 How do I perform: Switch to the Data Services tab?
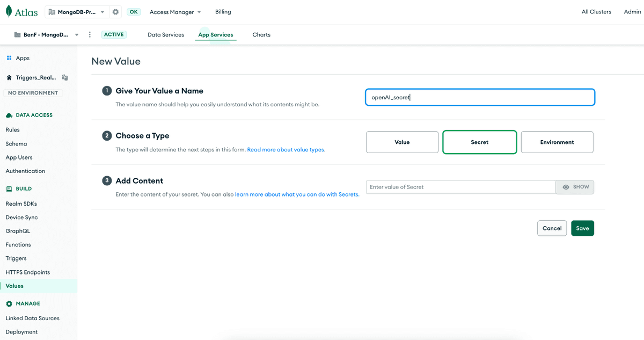coord(166,35)
